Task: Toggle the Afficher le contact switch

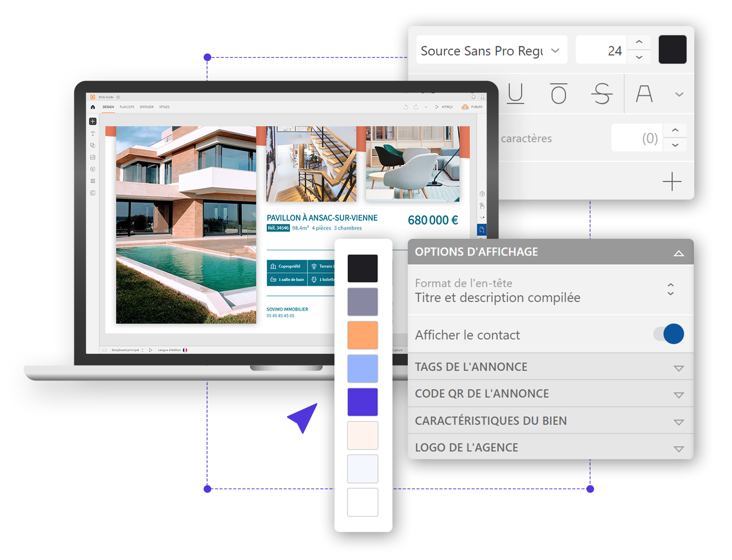Action: click(x=669, y=334)
